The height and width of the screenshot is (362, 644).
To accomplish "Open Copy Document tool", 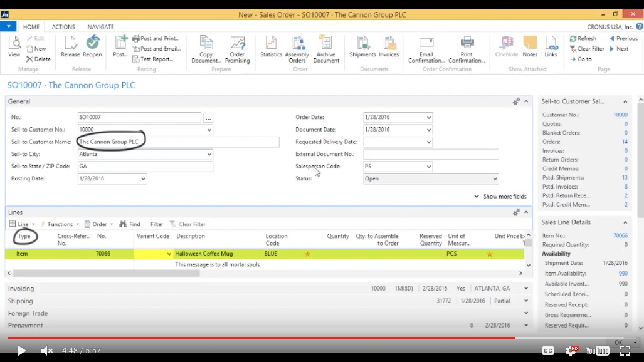I will [x=206, y=49].
